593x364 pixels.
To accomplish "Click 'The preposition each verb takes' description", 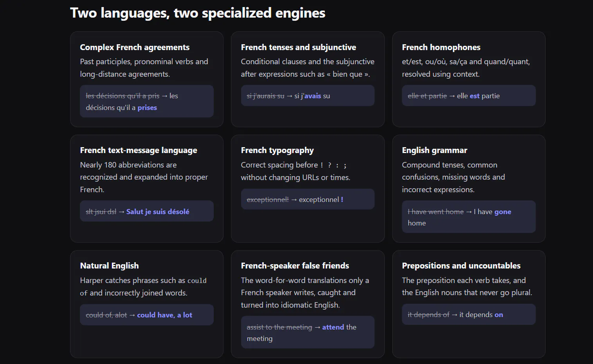I will [x=467, y=287].
